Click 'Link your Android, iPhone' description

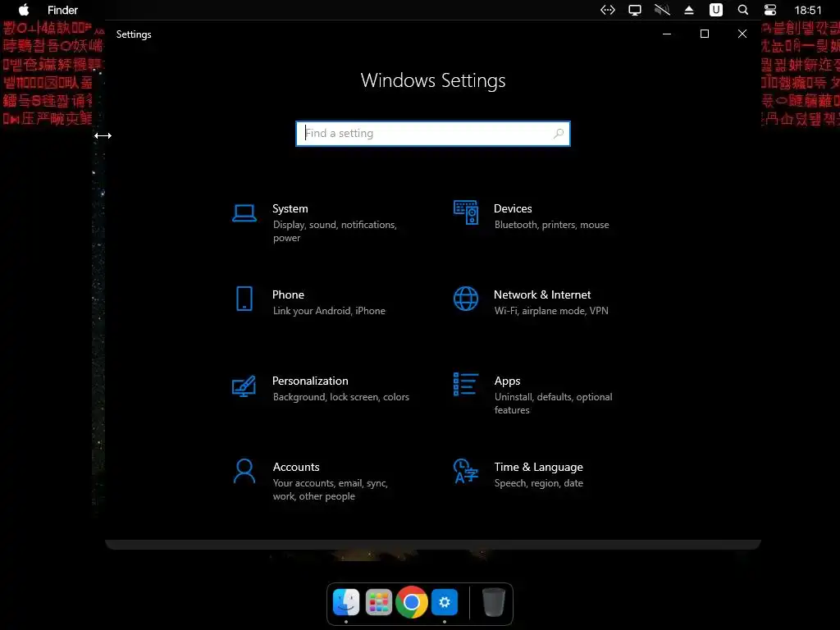point(329,311)
